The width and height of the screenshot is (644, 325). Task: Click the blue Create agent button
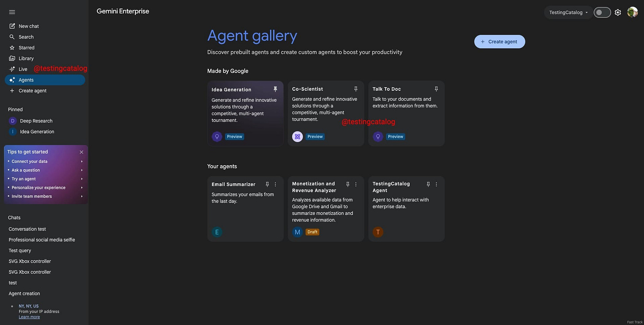click(x=499, y=42)
